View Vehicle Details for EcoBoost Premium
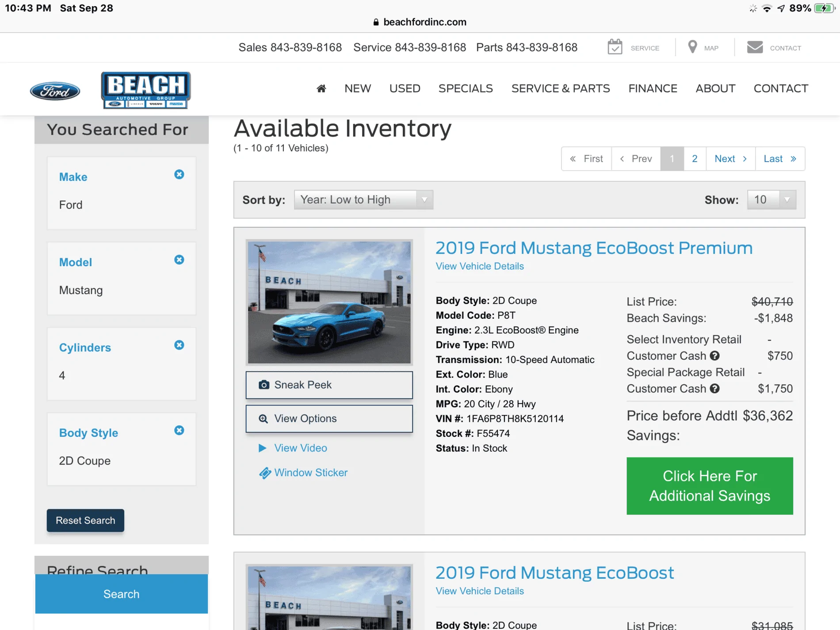This screenshot has width=840, height=630. 480,266
